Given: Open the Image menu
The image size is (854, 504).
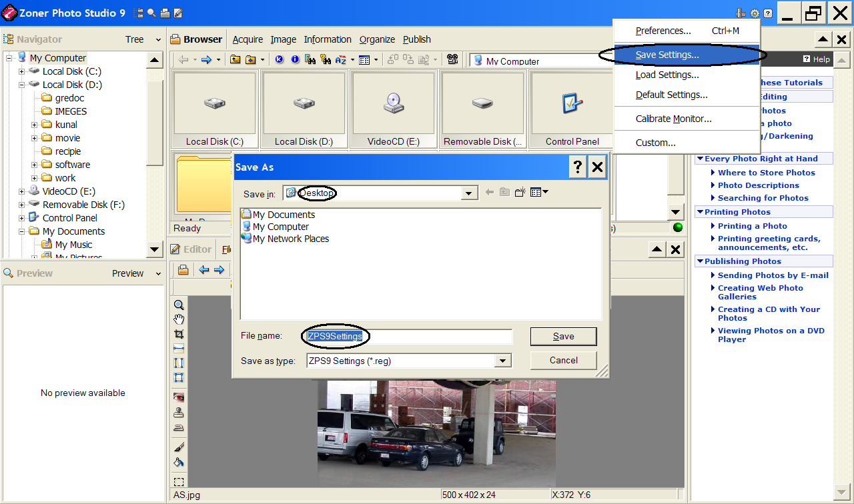Looking at the screenshot, I should [284, 39].
